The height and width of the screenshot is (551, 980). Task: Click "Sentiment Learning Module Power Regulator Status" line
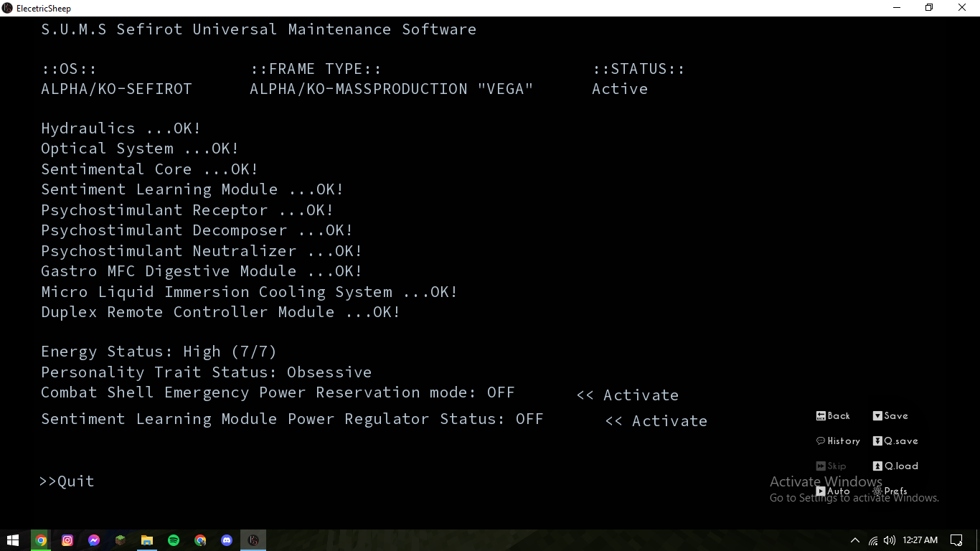point(292,419)
